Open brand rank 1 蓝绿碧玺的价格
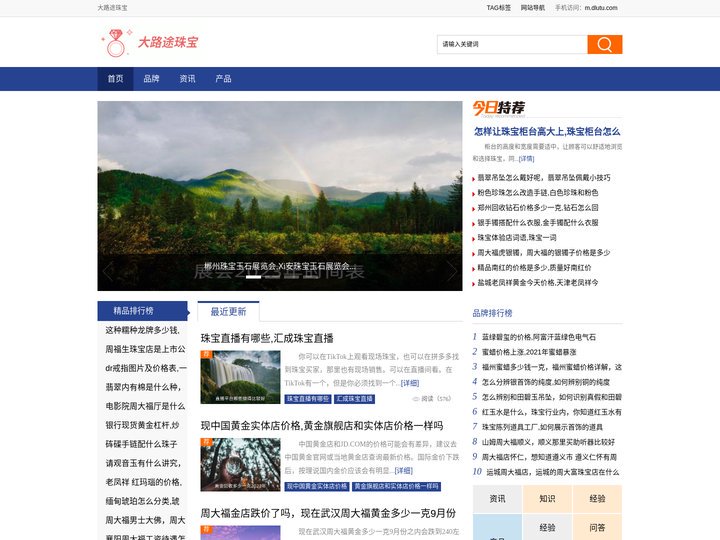This screenshot has height=540, width=720. point(539,337)
